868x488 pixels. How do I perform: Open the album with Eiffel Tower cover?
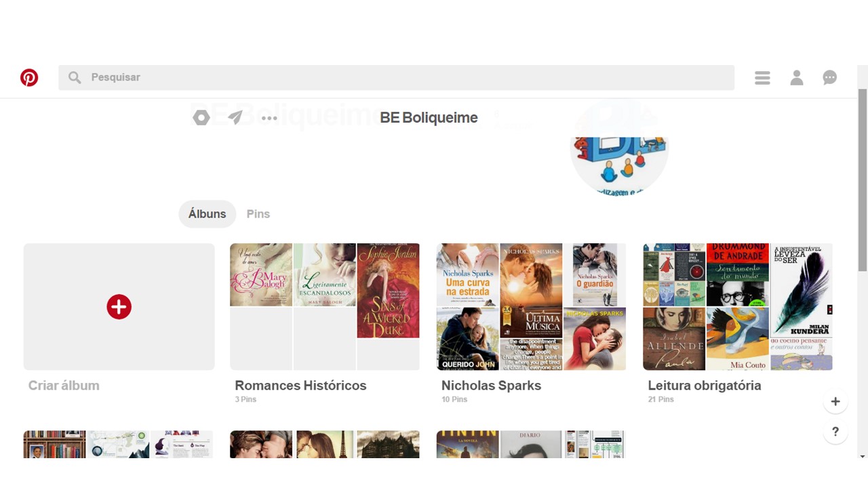click(325, 444)
